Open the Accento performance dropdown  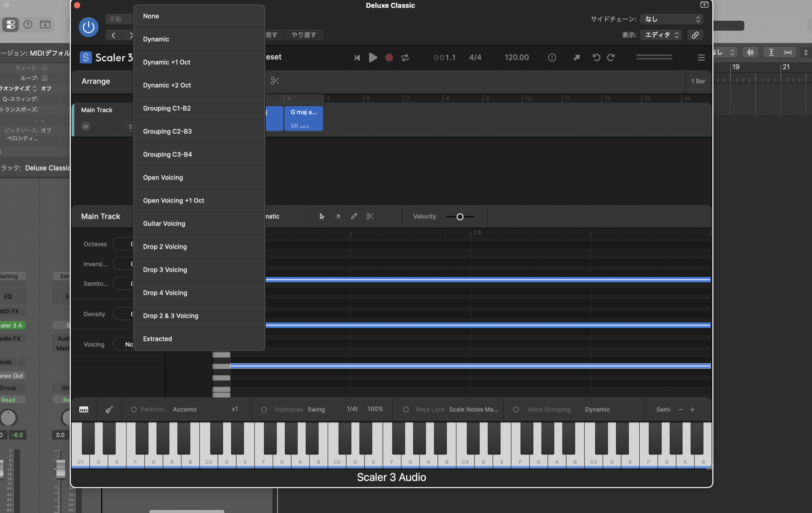[185, 410]
